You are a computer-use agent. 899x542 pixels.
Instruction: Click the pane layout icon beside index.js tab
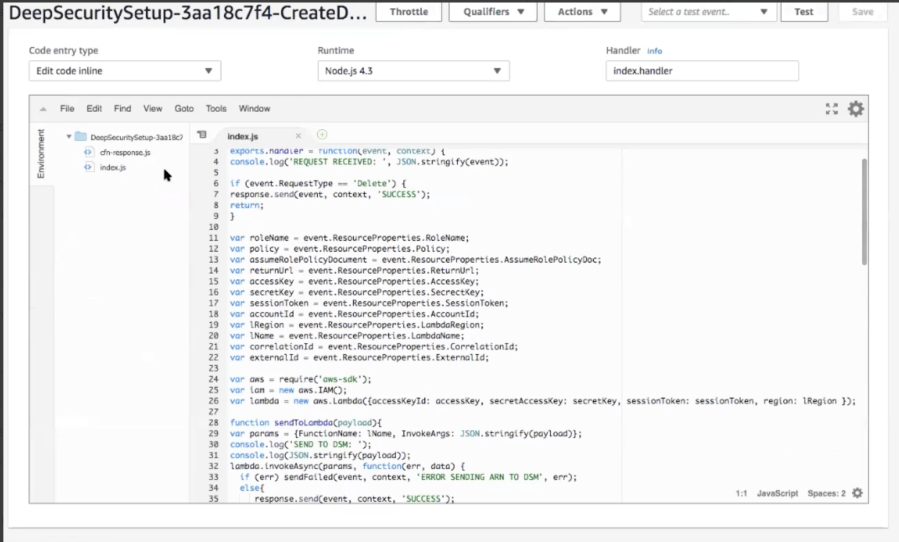point(202,135)
